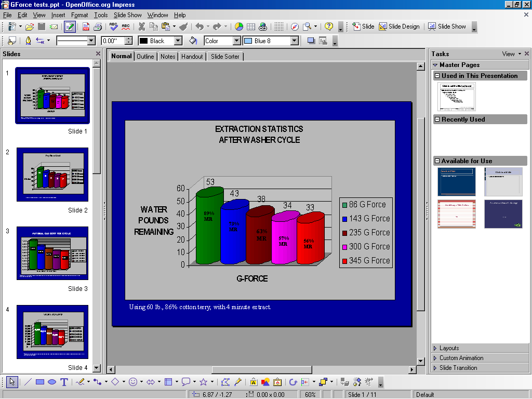
Task: Toggle the grid display button
Action: tap(279, 26)
